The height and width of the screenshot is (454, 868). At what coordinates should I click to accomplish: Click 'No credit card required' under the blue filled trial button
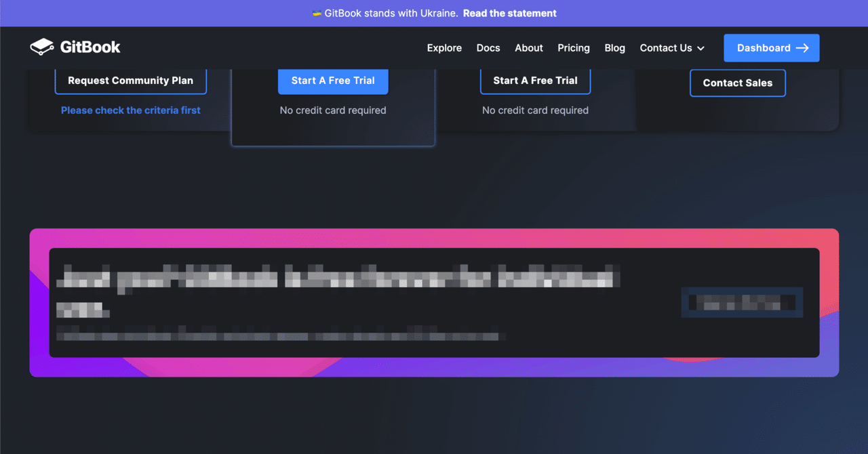[333, 110]
